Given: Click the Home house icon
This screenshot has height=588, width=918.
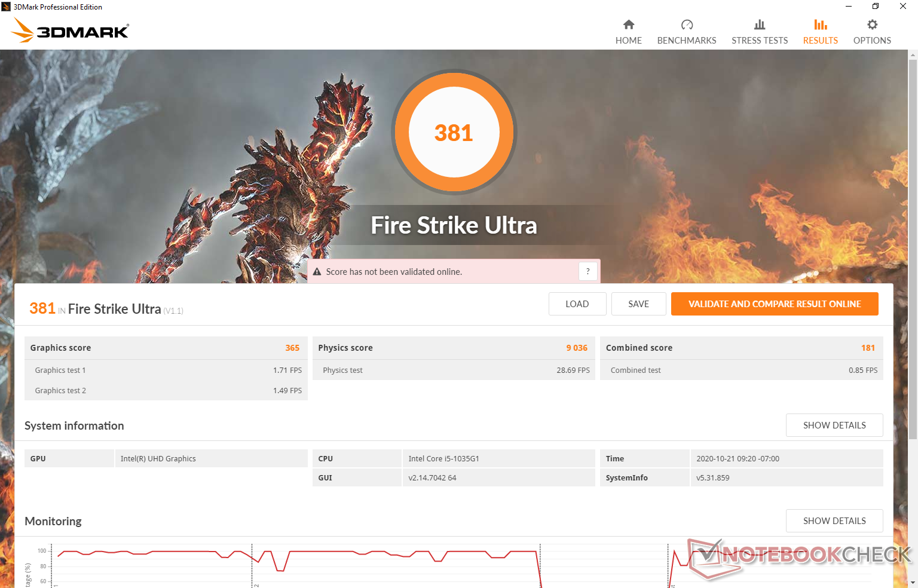Looking at the screenshot, I should 629,24.
